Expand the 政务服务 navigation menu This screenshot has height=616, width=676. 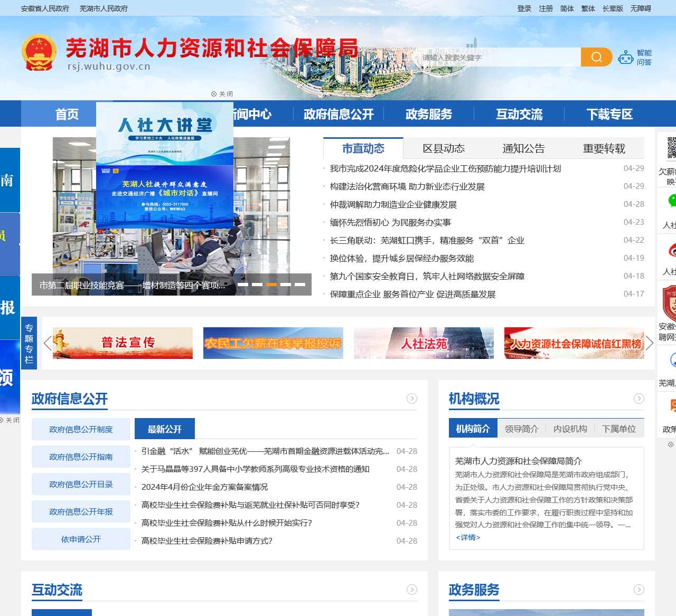pos(428,114)
